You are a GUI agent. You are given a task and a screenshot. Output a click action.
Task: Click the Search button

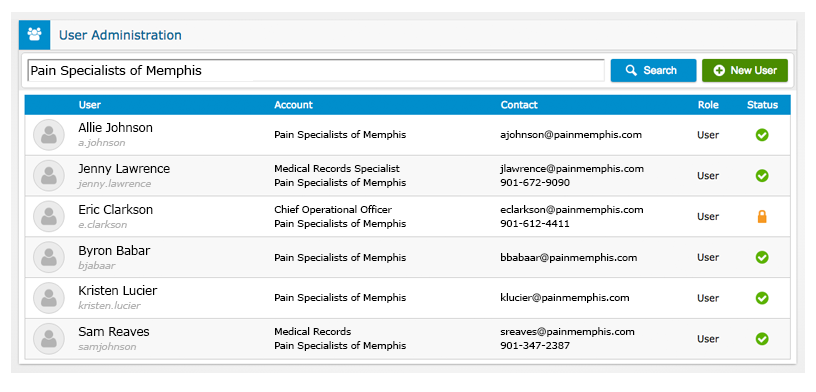pos(653,70)
